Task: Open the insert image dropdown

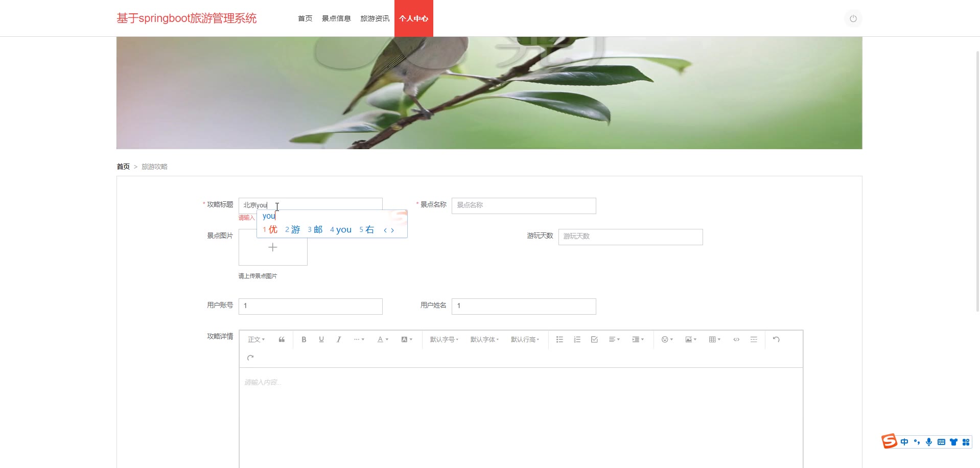Action: [x=691, y=340]
